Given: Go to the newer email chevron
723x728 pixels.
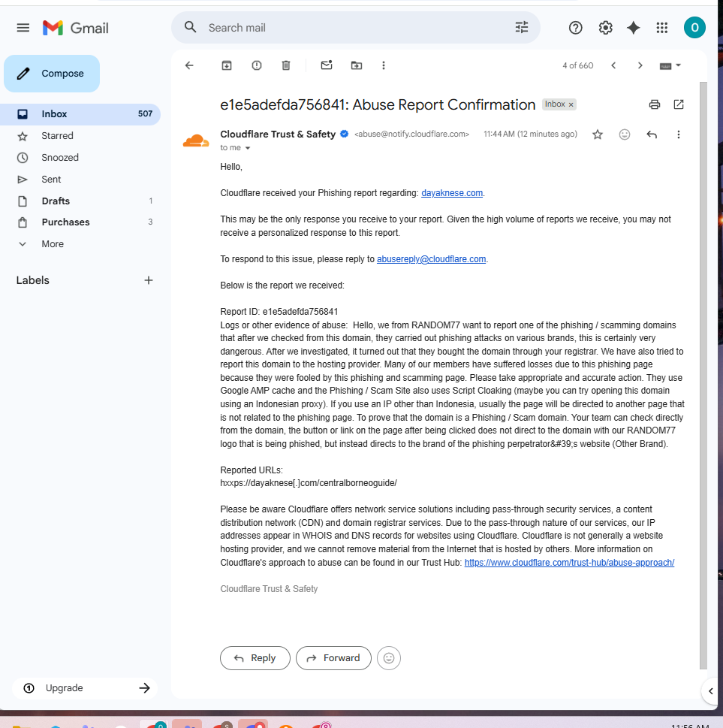Looking at the screenshot, I should [x=613, y=65].
